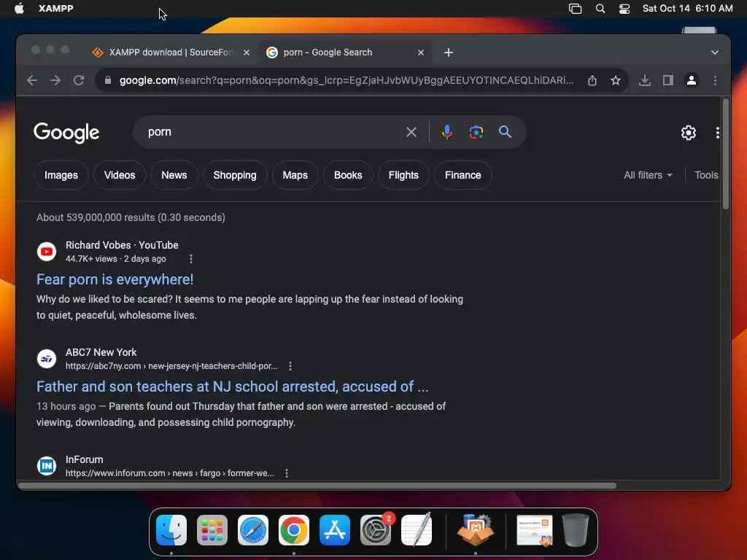The image size is (747, 560).
Task: Start voice search with microphone
Action: coord(447,132)
